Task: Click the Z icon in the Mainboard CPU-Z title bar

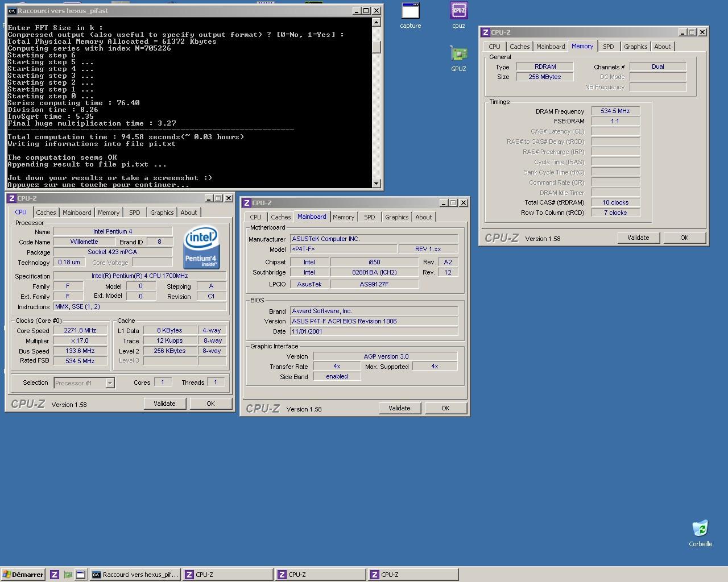Action: 247,203
